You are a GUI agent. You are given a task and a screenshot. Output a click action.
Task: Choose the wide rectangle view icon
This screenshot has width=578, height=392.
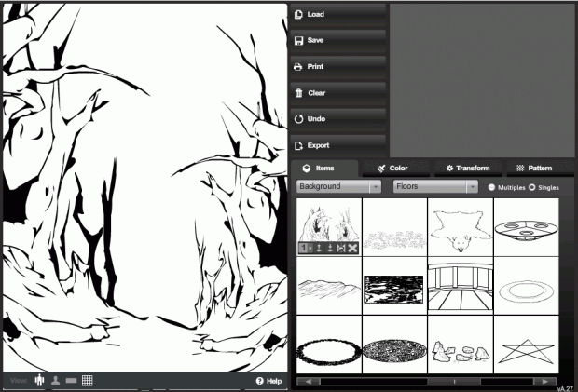pyautogui.click(x=71, y=381)
